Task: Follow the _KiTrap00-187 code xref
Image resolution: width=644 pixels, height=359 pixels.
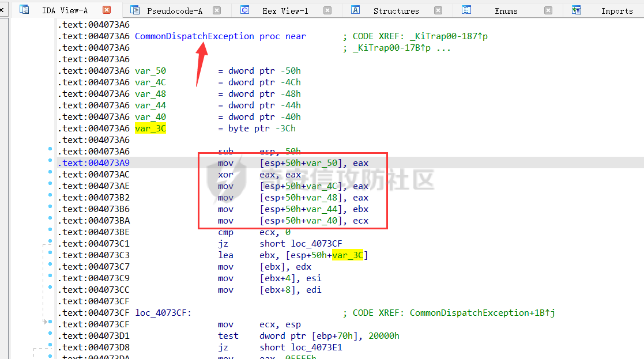Action: (x=449, y=36)
